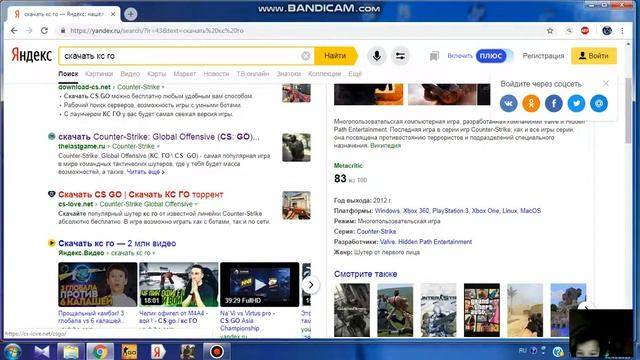640x360 pixels.
Task: Close the Yandex search tab
Action: click(113, 14)
